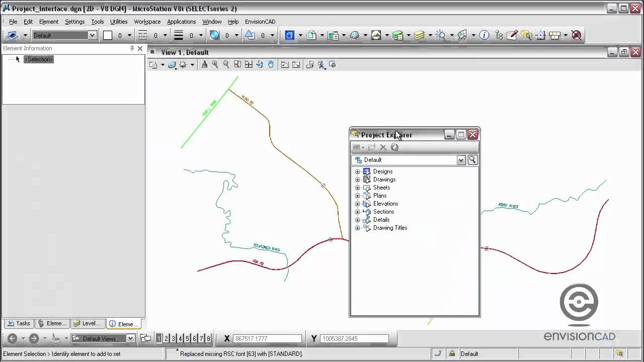Expand the Designs node
This screenshot has height=362, width=644.
click(358, 171)
